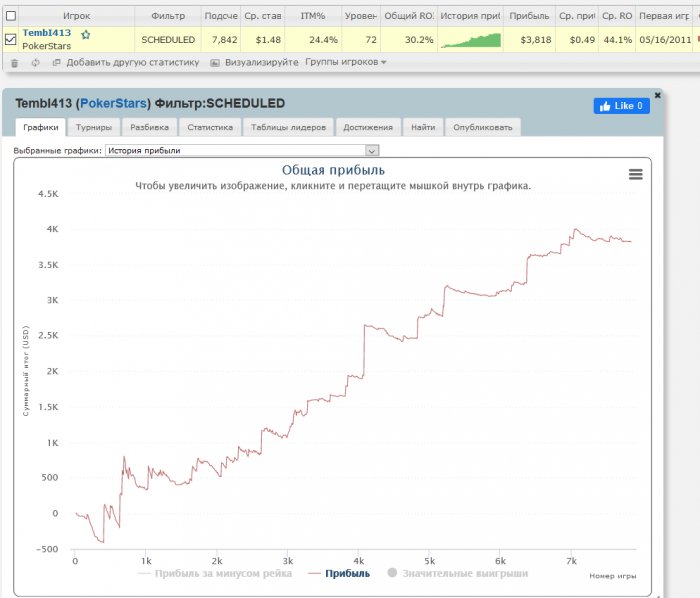
Task: Close the TembI413 details panel
Action: [x=657, y=95]
